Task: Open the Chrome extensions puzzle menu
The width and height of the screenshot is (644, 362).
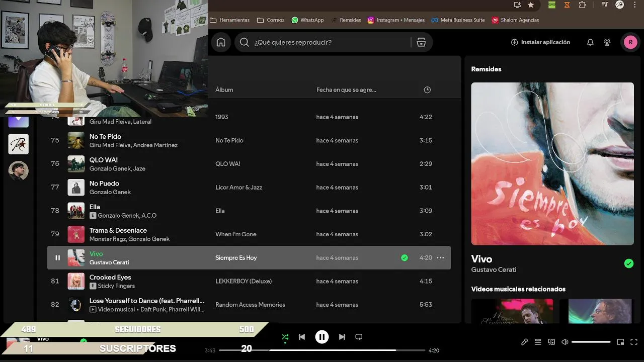Action: (583, 5)
